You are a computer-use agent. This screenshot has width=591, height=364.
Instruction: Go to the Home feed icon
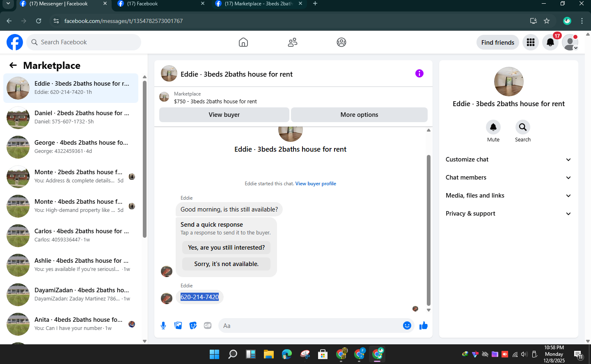click(243, 42)
